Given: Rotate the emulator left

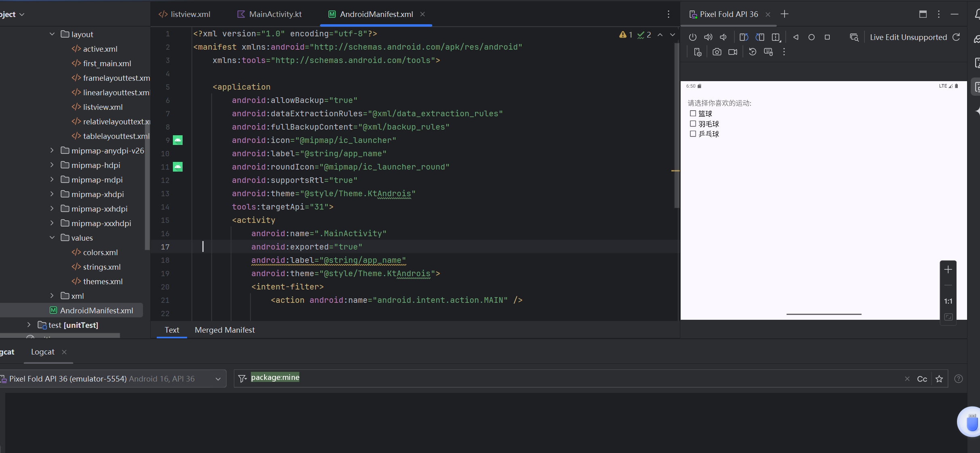Looking at the screenshot, I should (x=744, y=37).
